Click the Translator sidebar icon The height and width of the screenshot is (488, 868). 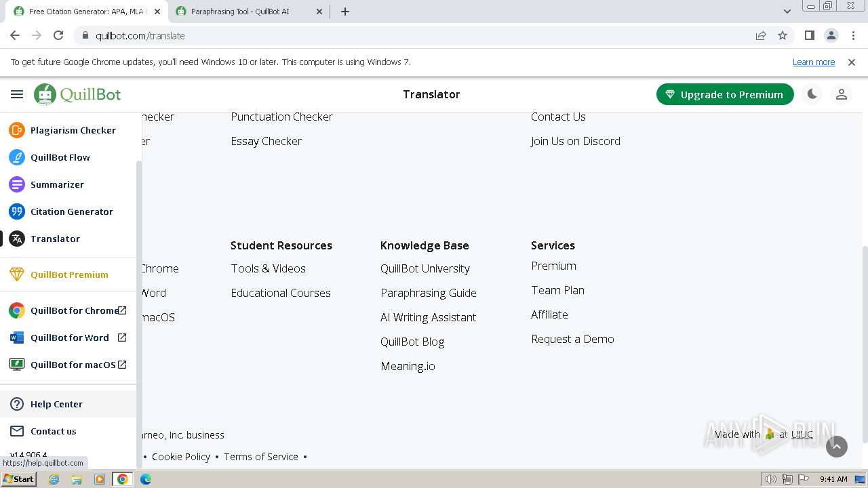[17, 239]
